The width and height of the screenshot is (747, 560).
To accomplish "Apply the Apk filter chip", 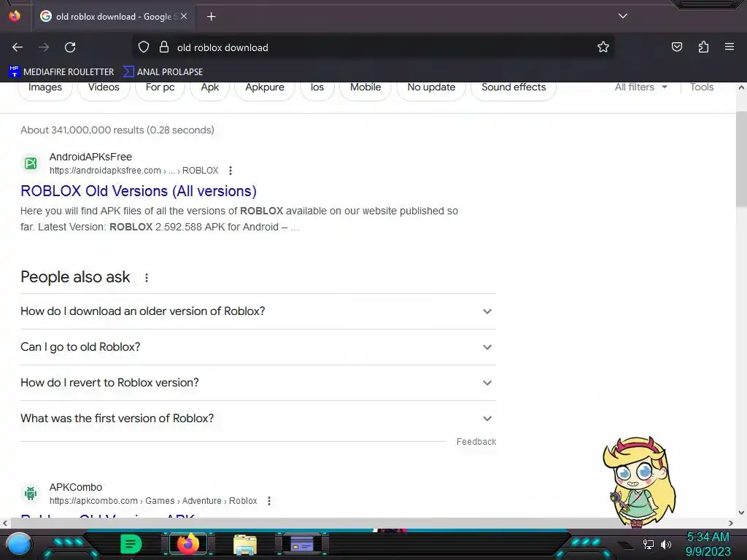I will pyautogui.click(x=209, y=87).
